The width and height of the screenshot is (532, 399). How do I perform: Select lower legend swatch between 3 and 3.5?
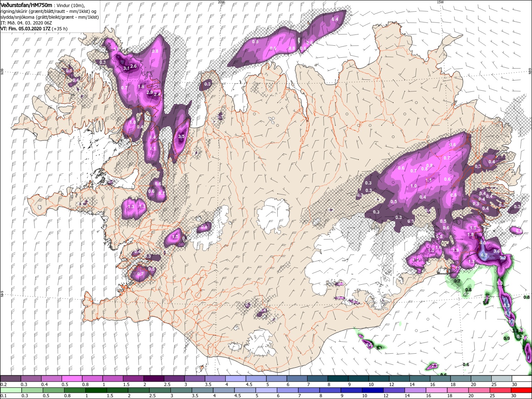click(181, 390)
